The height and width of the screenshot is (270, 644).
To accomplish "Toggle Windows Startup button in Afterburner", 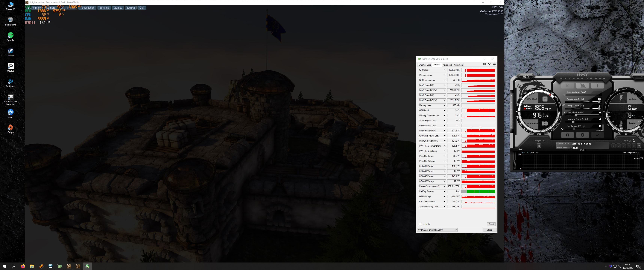I will tap(539, 146).
